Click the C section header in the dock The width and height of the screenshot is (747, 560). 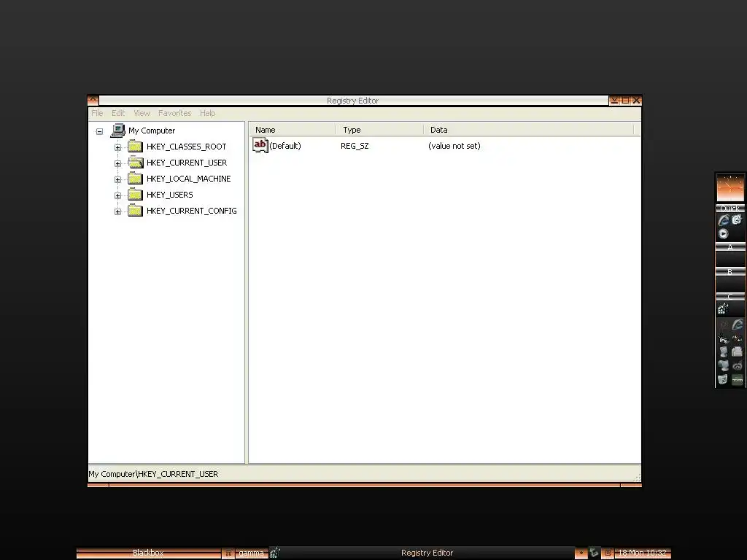729,296
